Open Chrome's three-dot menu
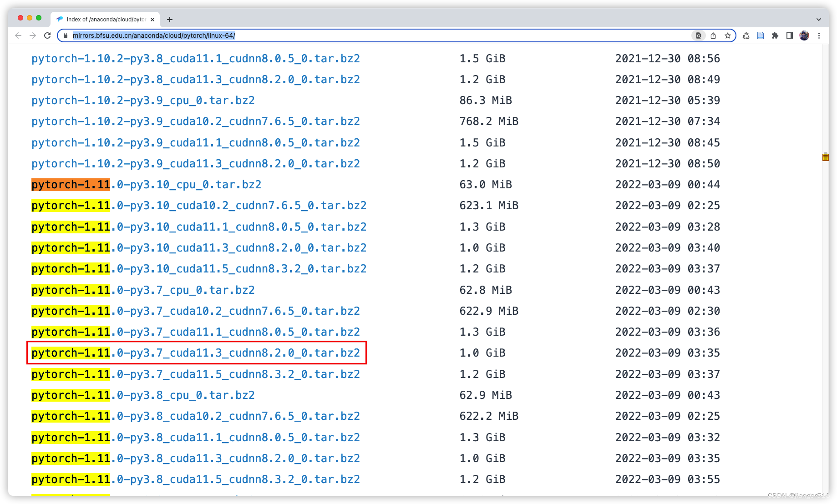The width and height of the screenshot is (837, 504). [x=819, y=35]
